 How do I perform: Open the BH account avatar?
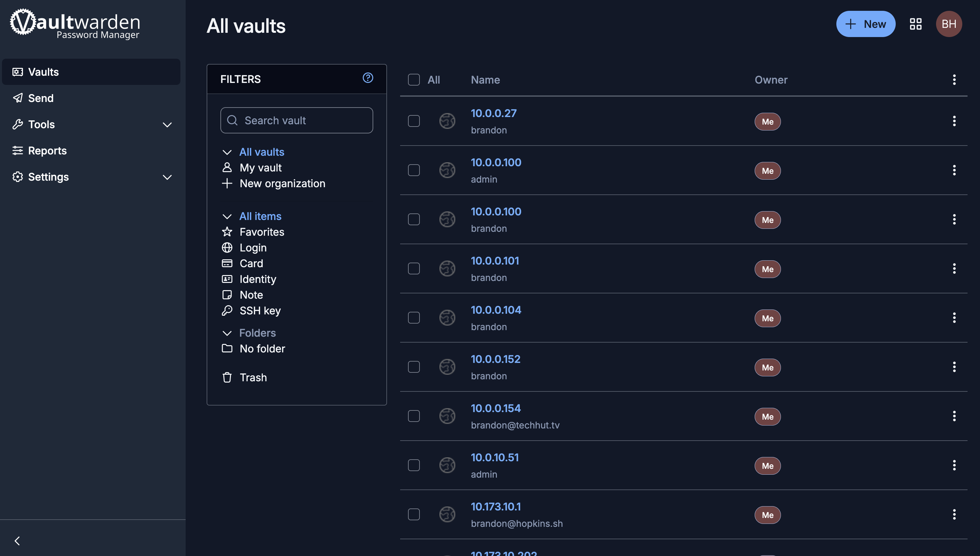pyautogui.click(x=949, y=24)
